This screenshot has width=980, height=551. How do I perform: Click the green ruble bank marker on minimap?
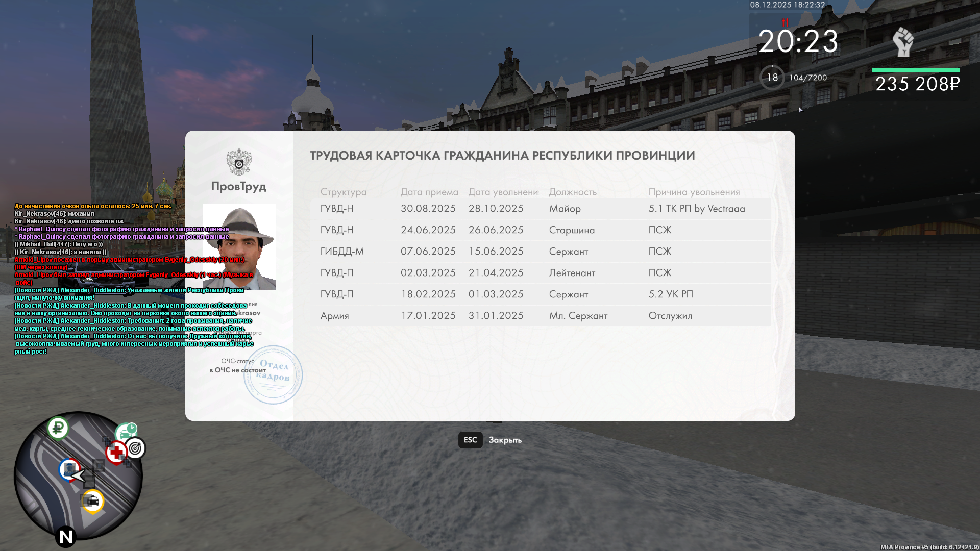58,428
